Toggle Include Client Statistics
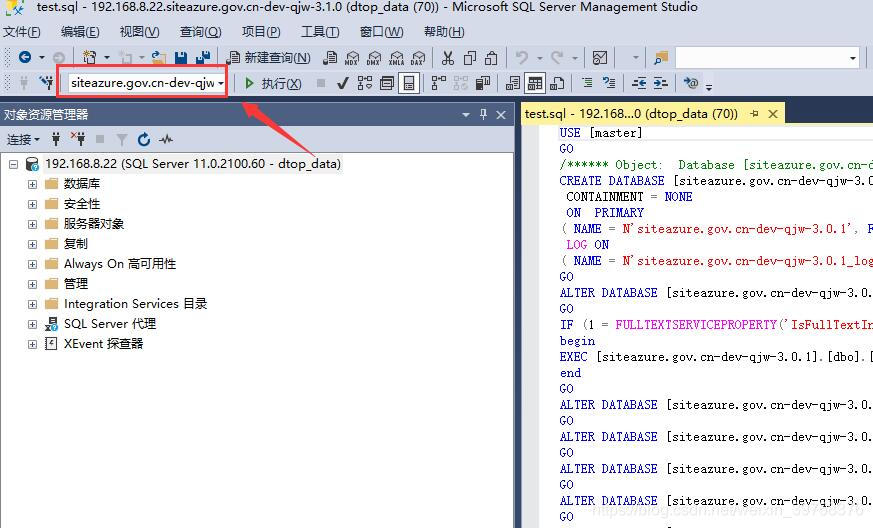 coord(483,84)
